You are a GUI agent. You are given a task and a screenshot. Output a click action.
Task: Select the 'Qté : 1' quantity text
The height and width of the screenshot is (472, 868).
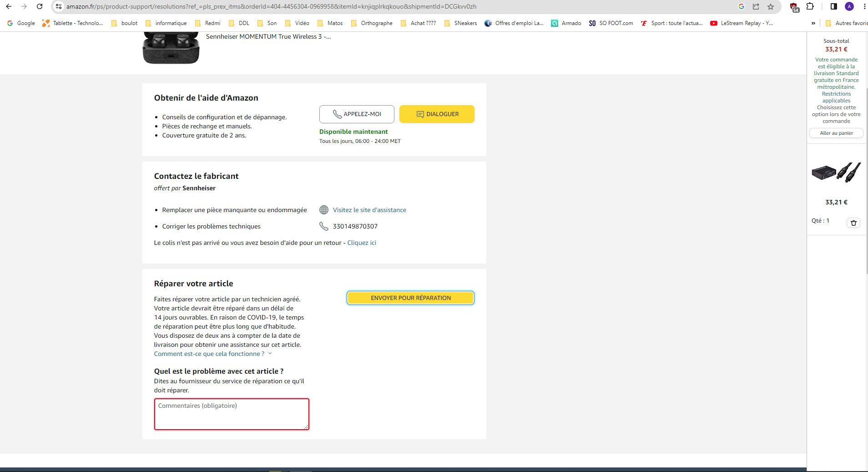[820, 221]
